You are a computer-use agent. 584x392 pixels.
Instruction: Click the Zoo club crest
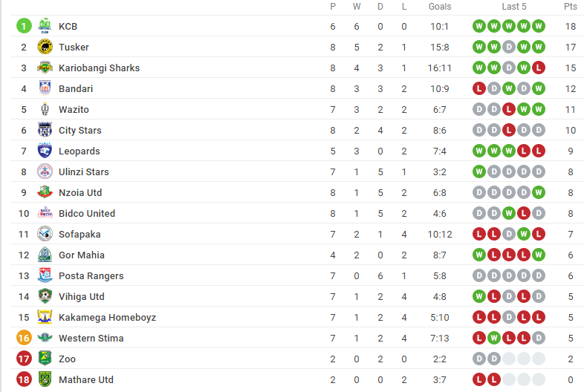click(45, 359)
